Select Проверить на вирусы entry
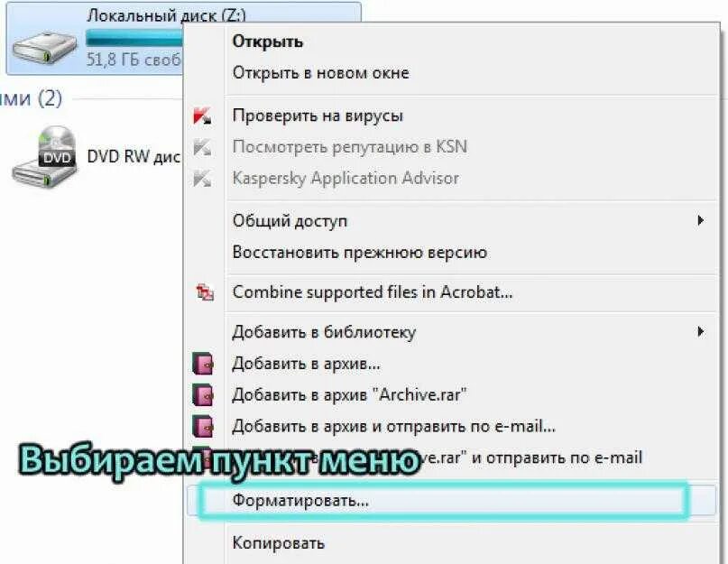The width and height of the screenshot is (728, 564). click(318, 116)
